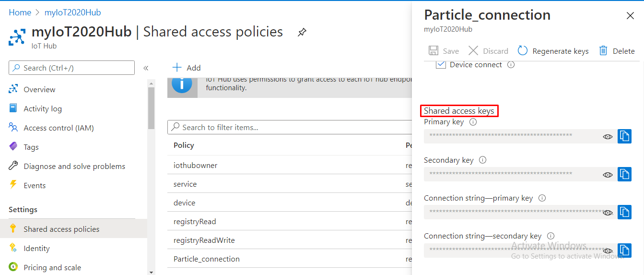Viewport: 644px width, 275px height.
Task: Click the Pricing and scale icon
Action: tap(13, 267)
